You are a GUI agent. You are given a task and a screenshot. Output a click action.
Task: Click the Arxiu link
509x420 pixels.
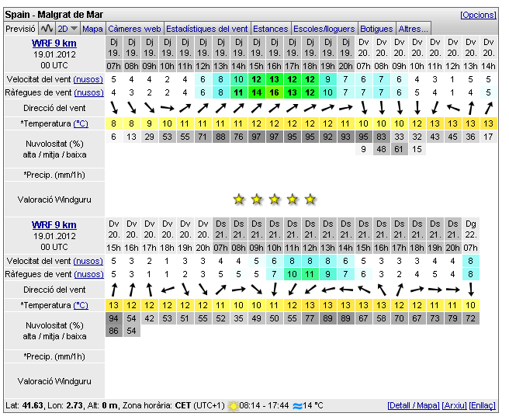click(x=454, y=406)
